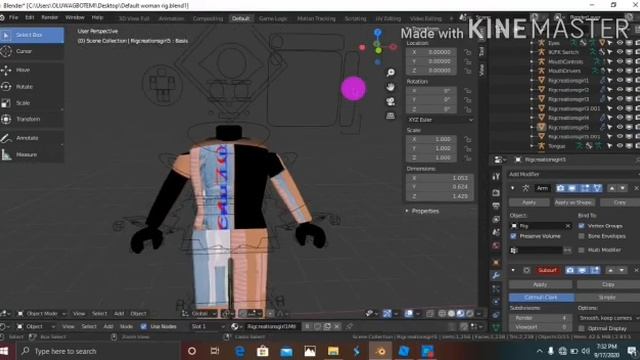Image resolution: width=640 pixels, height=360 pixels.
Task: Select the Select Box tool
Action: [32, 35]
